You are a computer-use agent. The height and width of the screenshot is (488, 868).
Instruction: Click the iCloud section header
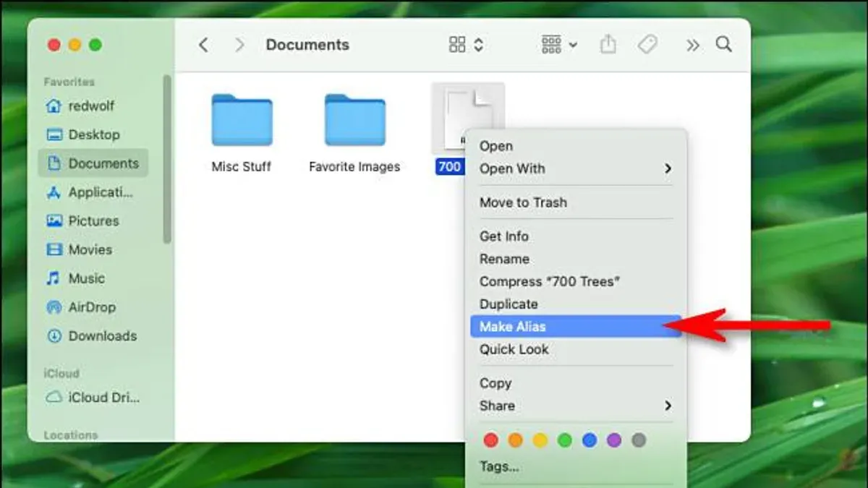coord(61,374)
